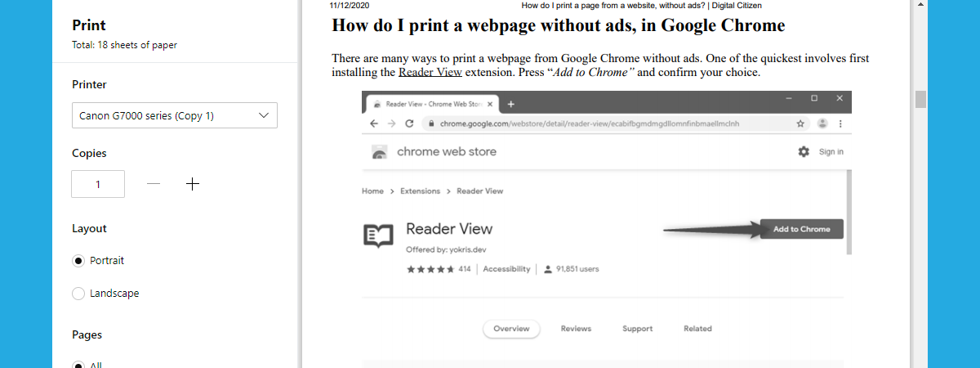Select the Landscape layout radio button
This screenshot has width=980, height=368.
[x=78, y=294]
